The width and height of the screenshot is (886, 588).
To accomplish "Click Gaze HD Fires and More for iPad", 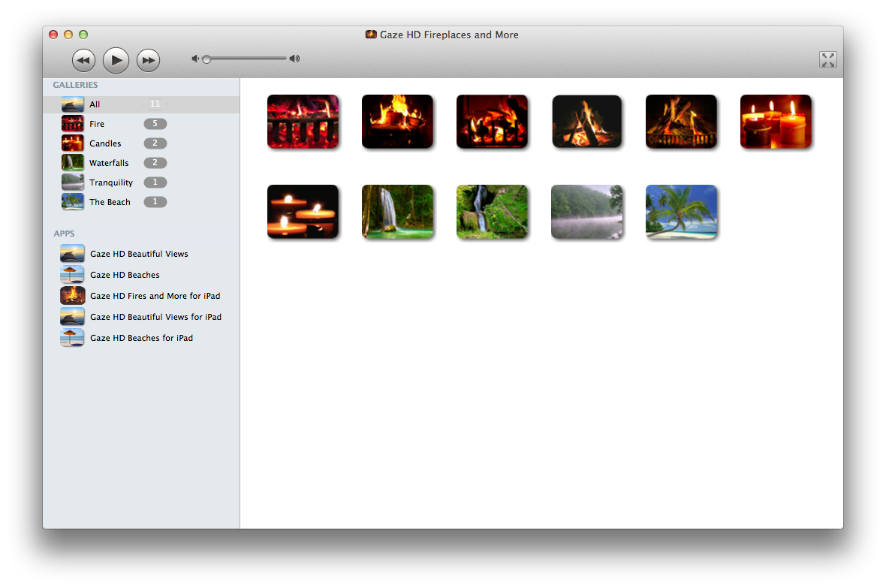I will [155, 296].
